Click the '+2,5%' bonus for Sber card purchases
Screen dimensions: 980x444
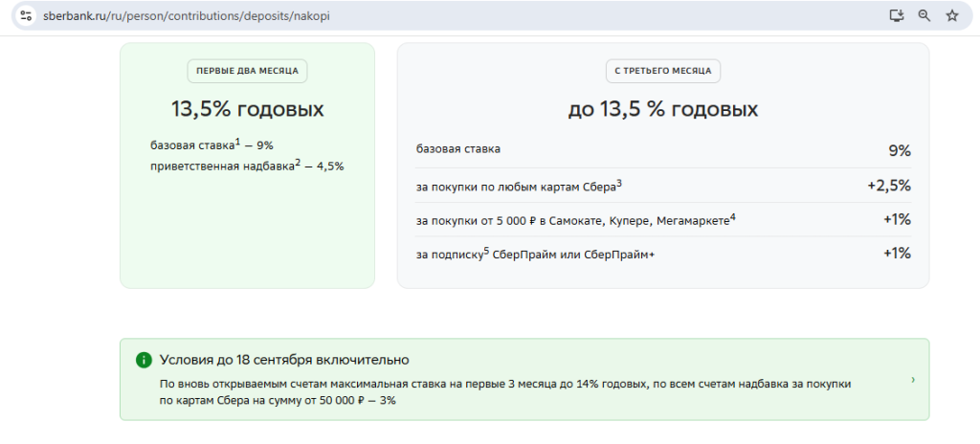pyautogui.click(x=888, y=185)
